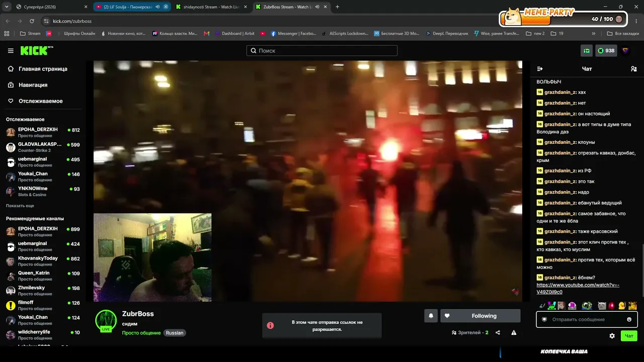Image resolution: width=644 pixels, height=362 pixels.
Task: Open the 938 KICKs balance
Action: coord(606,51)
